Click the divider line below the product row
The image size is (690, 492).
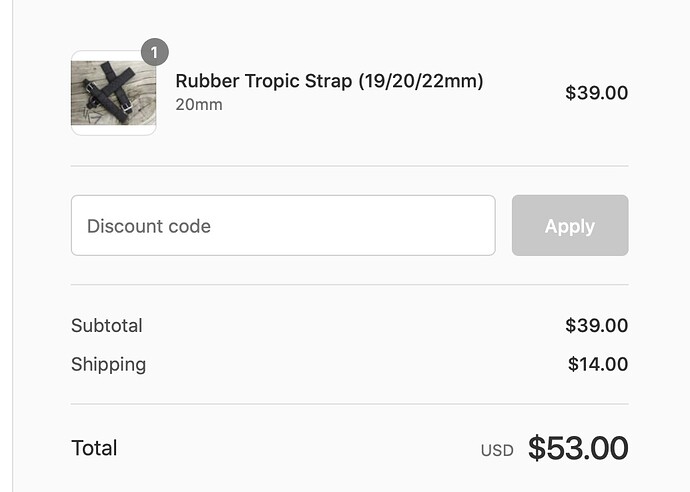[349, 166]
